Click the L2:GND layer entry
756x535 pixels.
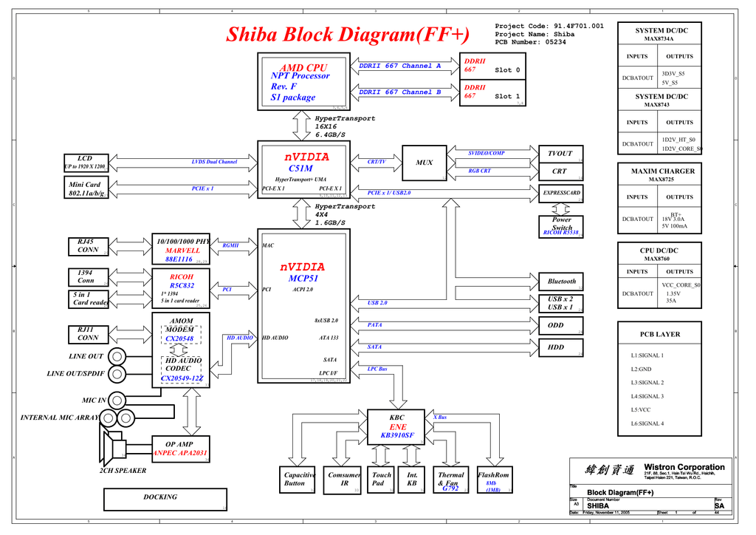coord(642,369)
